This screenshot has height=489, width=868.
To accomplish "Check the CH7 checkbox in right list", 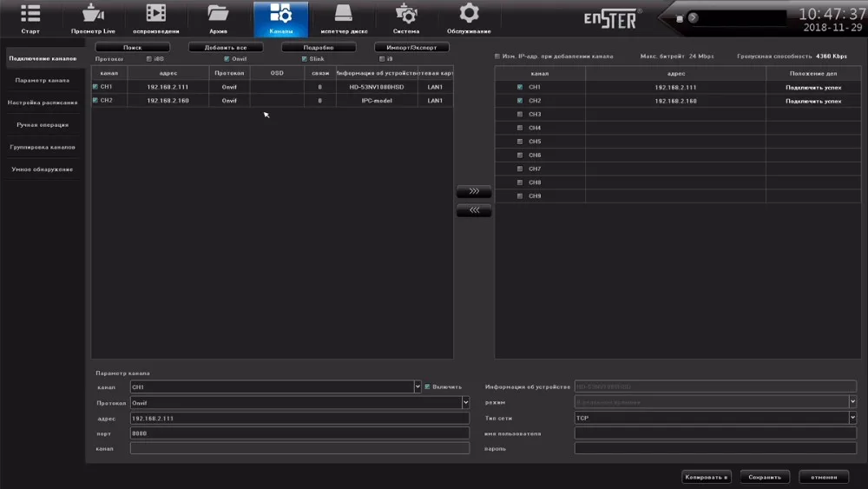I will click(519, 169).
